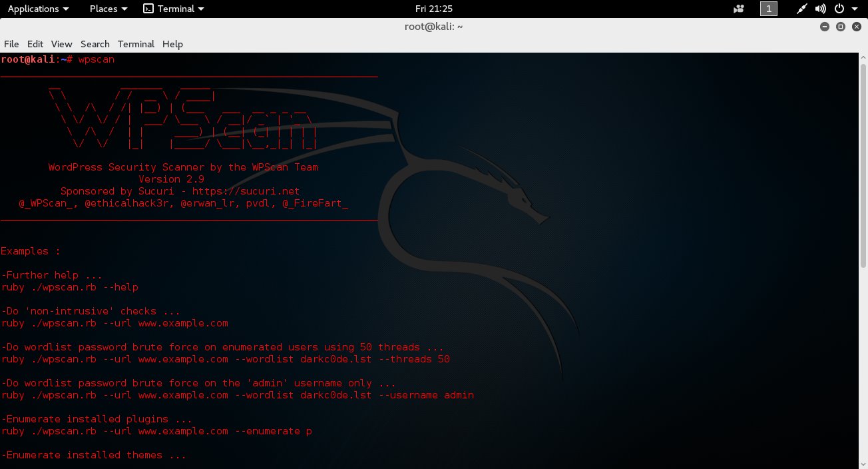Image resolution: width=868 pixels, height=469 pixels.
Task: Click the line with '--enumerate p'
Action: (156, 431)
